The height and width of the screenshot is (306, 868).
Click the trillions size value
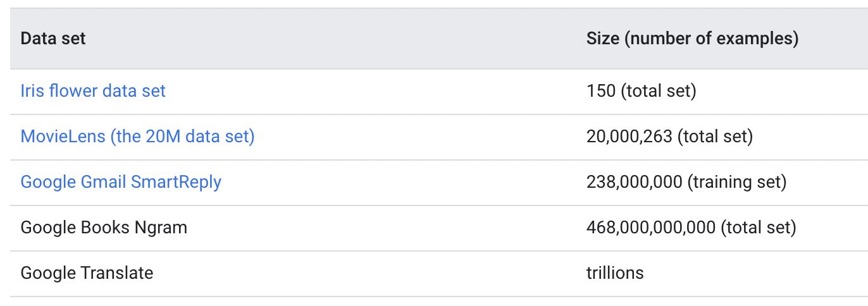(x=615, y=273)
